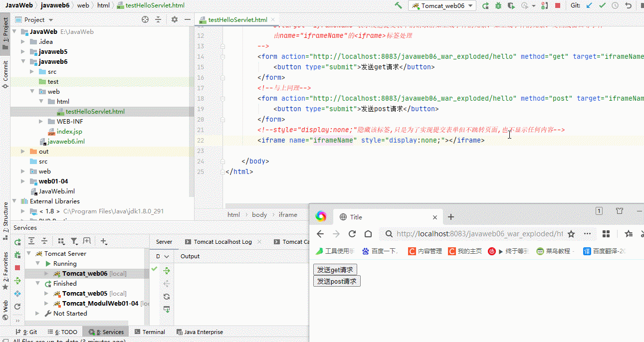Screen dimensions: 644x342
Task: Click the 发送get请求 button
Action: [x=335, y=270]
